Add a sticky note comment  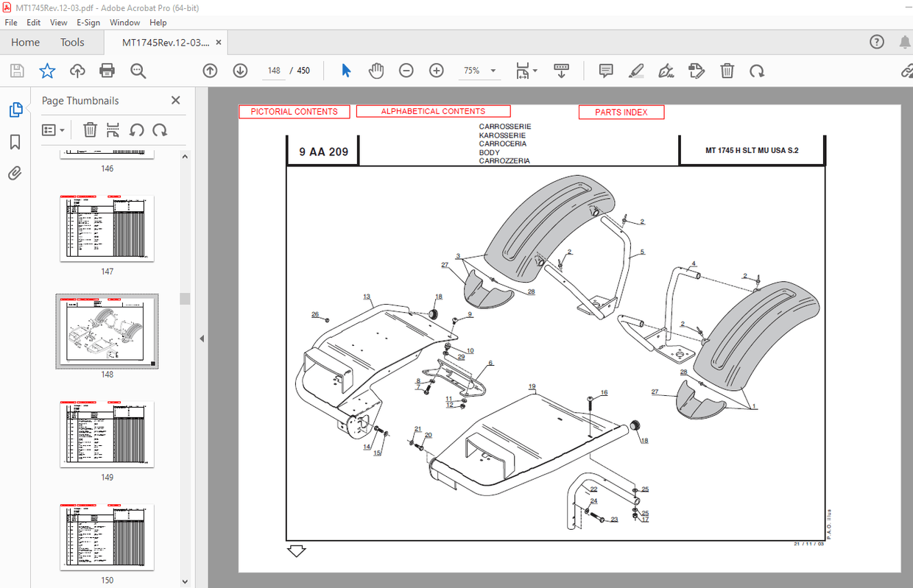pos(605,71)
